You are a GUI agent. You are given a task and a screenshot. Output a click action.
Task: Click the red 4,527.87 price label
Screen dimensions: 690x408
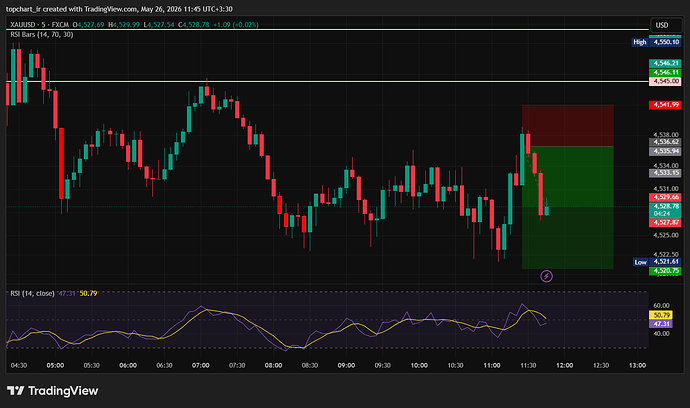[x=665, y=223]
